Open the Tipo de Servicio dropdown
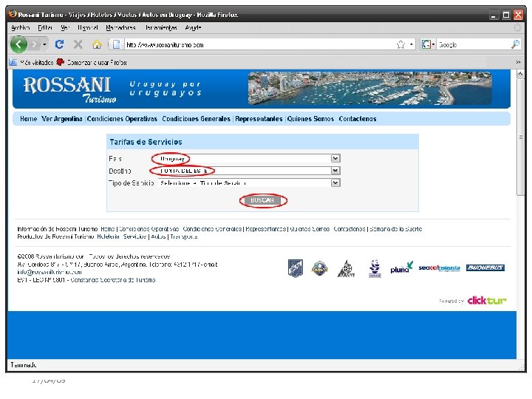The image size is (532, 399). [249, 183]
